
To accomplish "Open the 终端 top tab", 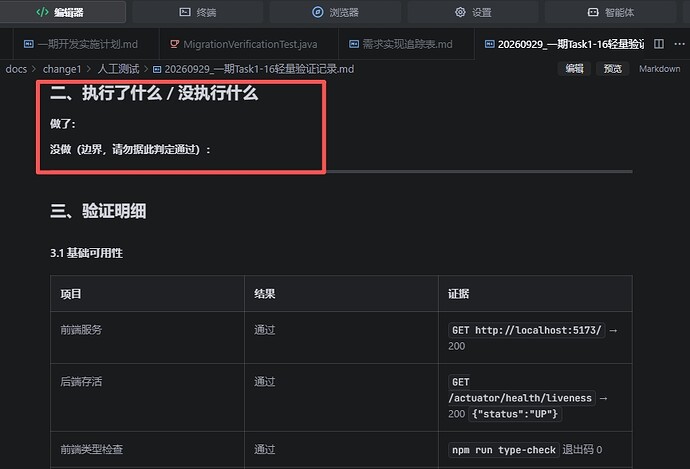I will pyautogui.click(x=198, y=12).
